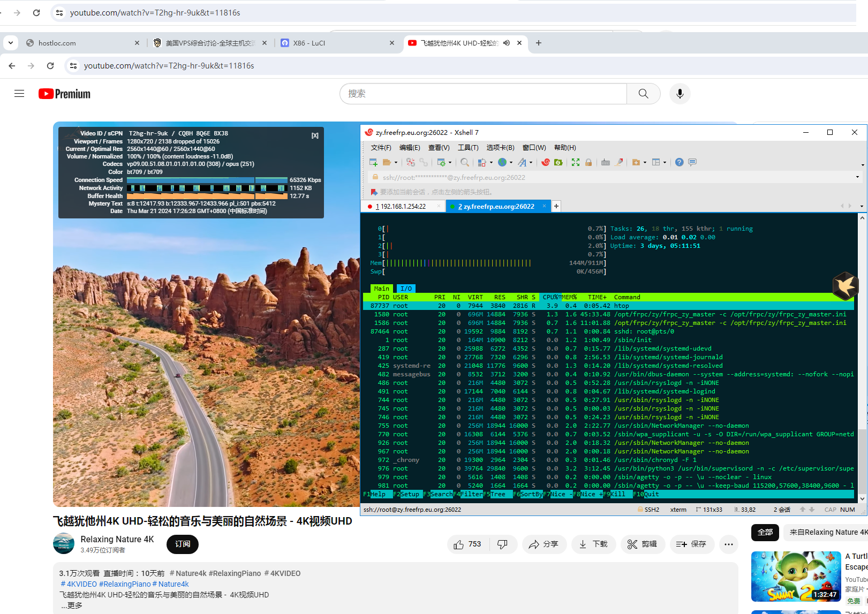Click the 剪辑 clip button

(x=643, y=544)
